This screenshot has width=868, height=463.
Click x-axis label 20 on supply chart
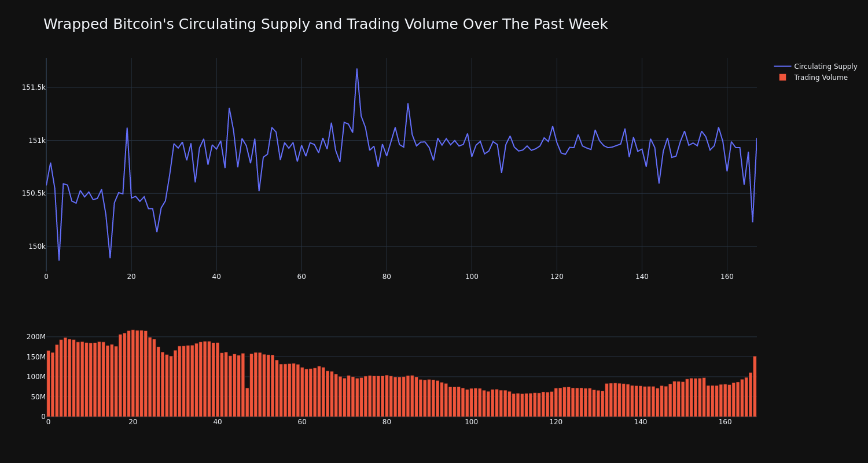pyautogui.click(x=131, y=277)
